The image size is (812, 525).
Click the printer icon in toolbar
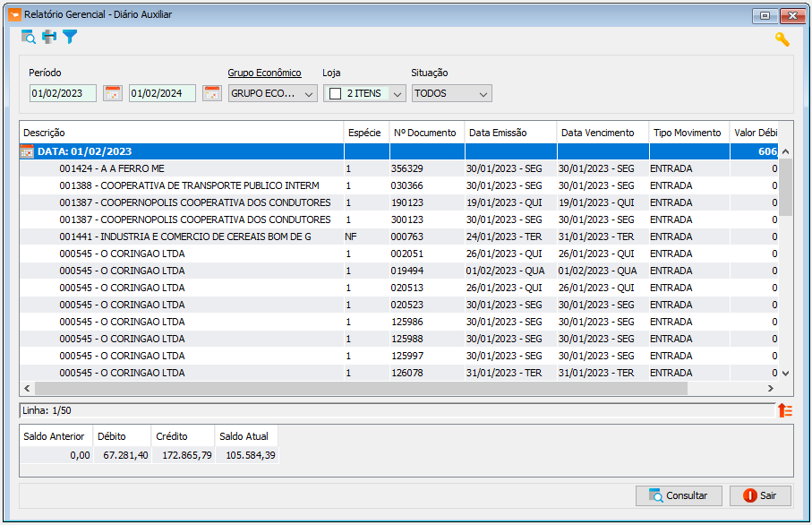pyautogui.click(x=49, y=37)
